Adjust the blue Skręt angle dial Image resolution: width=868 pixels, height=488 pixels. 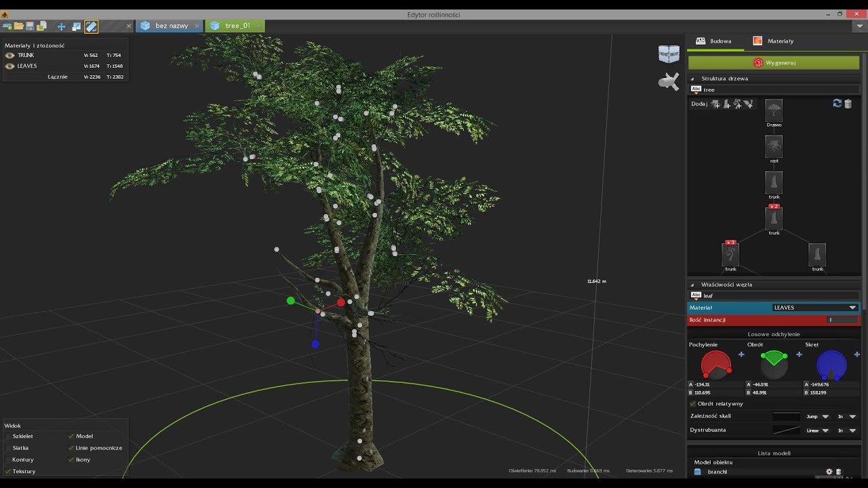click(831, 365)
